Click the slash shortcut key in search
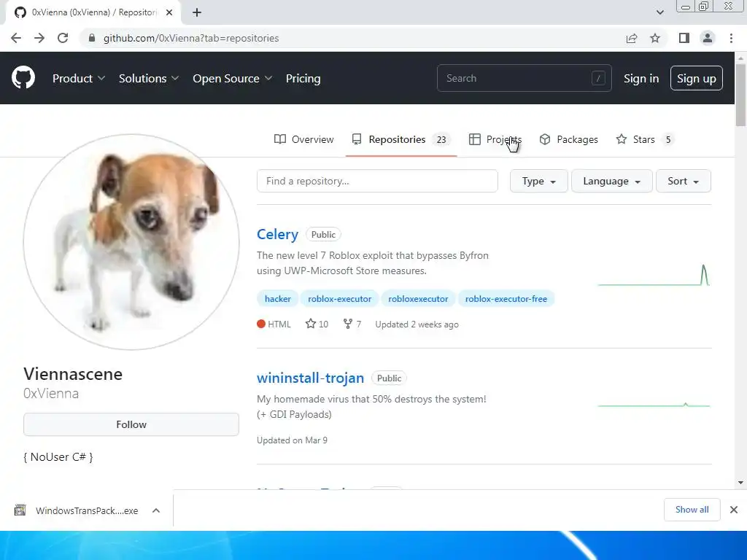 click(598, 78)
